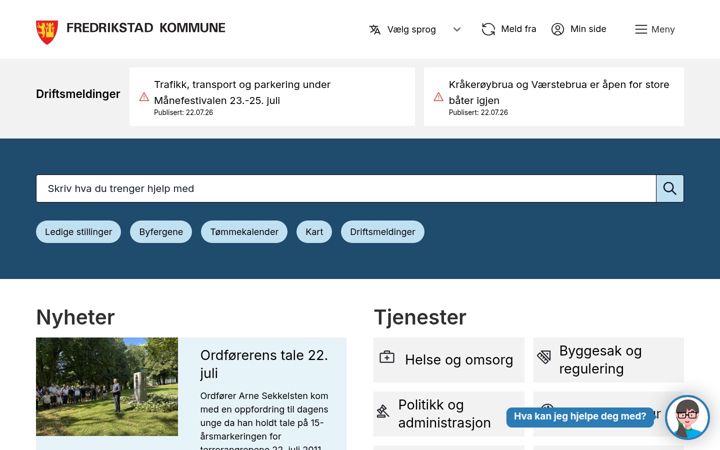Click the Nyheter heading

coord(75,317)
